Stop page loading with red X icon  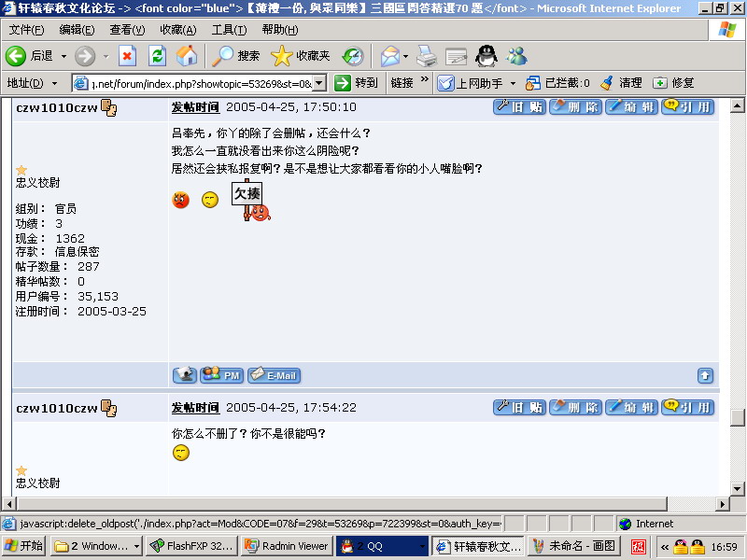point(127,56)
